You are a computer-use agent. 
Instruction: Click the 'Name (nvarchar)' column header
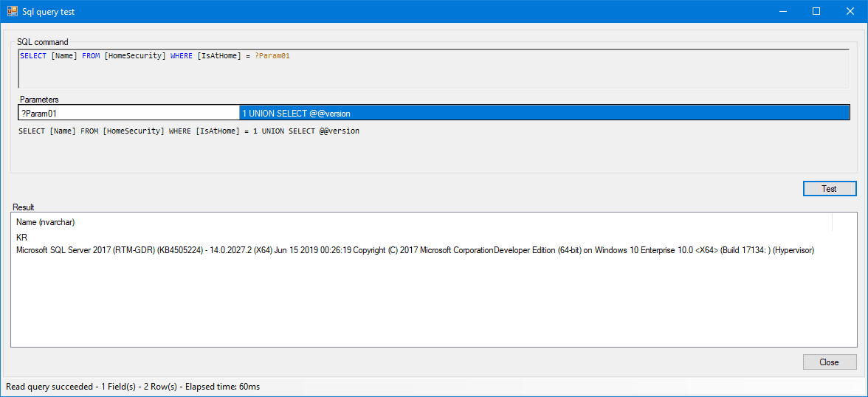pyautogui.click(x=46, y=222)
